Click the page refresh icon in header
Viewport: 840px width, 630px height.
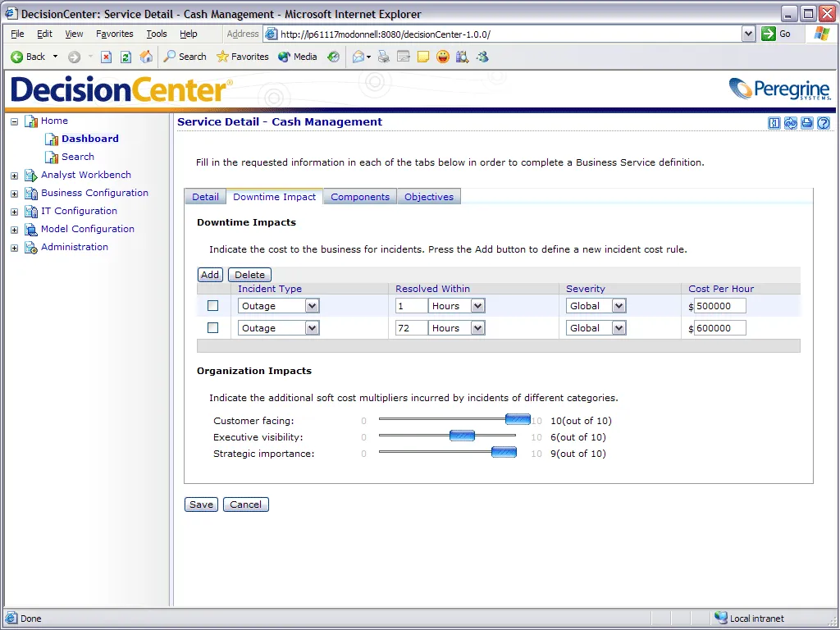[791, 123]
